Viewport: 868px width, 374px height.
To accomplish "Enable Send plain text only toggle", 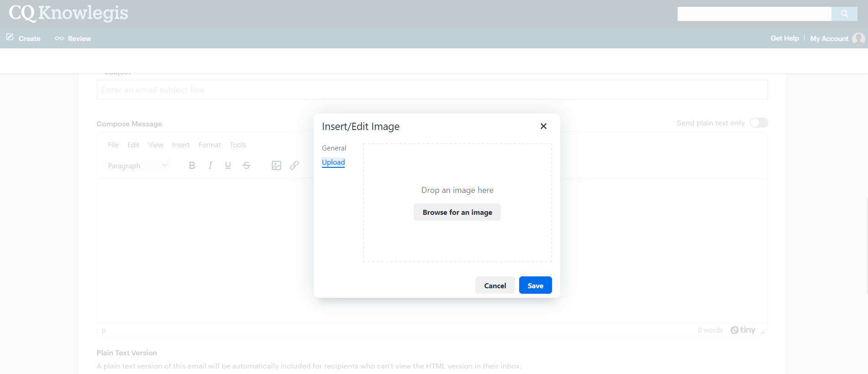I will pyautogui.click(x=759, y=123).
